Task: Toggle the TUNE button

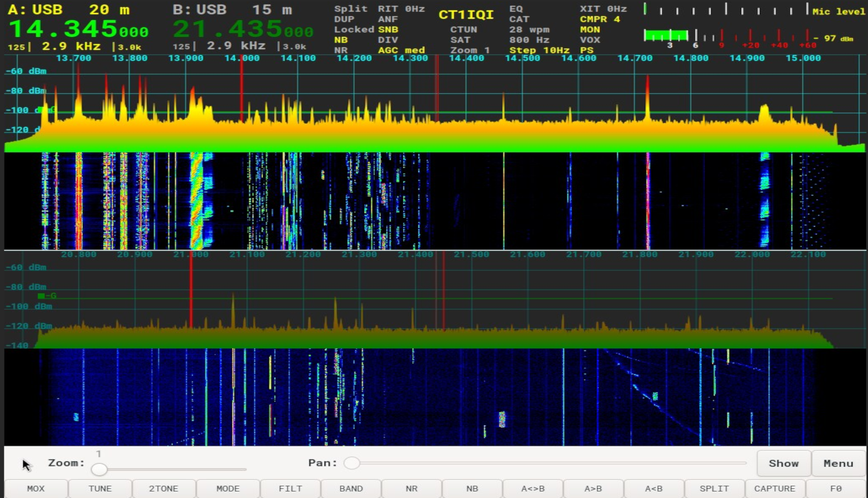Action: pyautogui.click(x=100, y=488)
